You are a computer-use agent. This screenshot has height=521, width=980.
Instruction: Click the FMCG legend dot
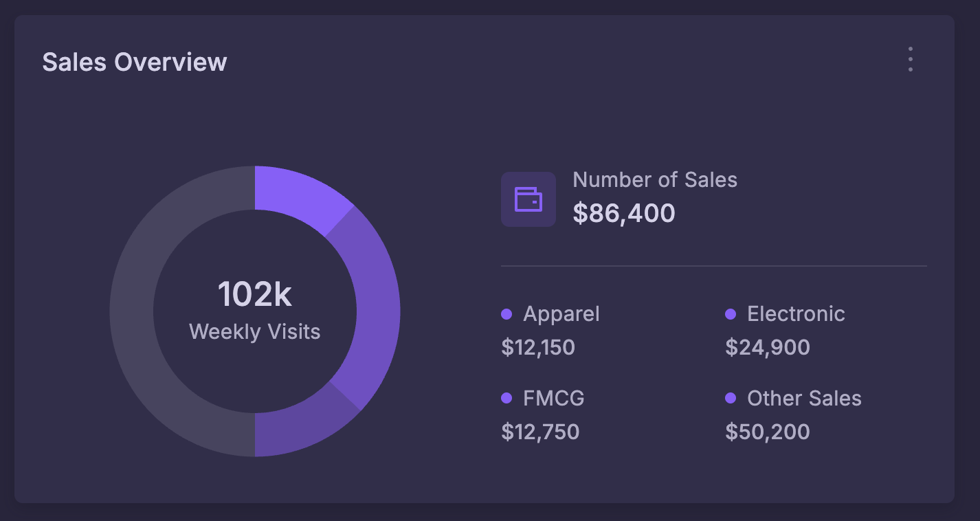point(507,399)
